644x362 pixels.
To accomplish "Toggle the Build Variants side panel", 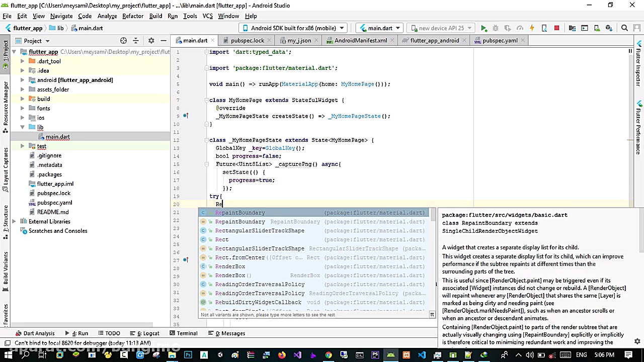I will click(x=6, y=269).
